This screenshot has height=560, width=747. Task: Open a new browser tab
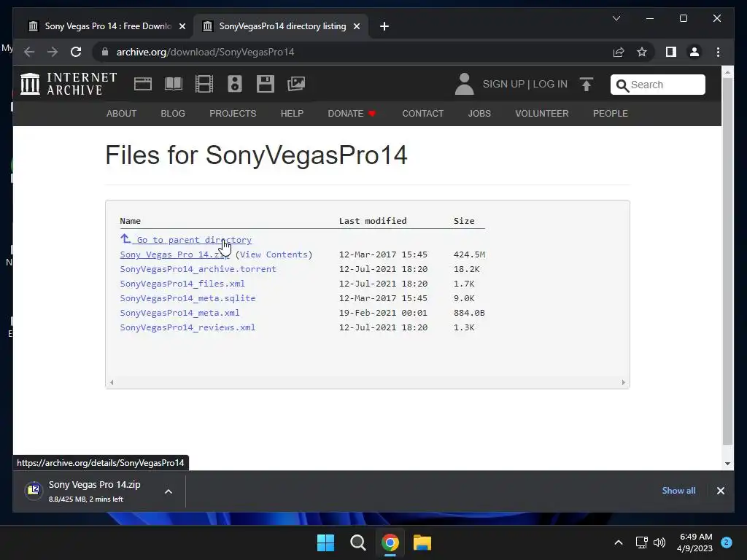(x=384, y=26)
